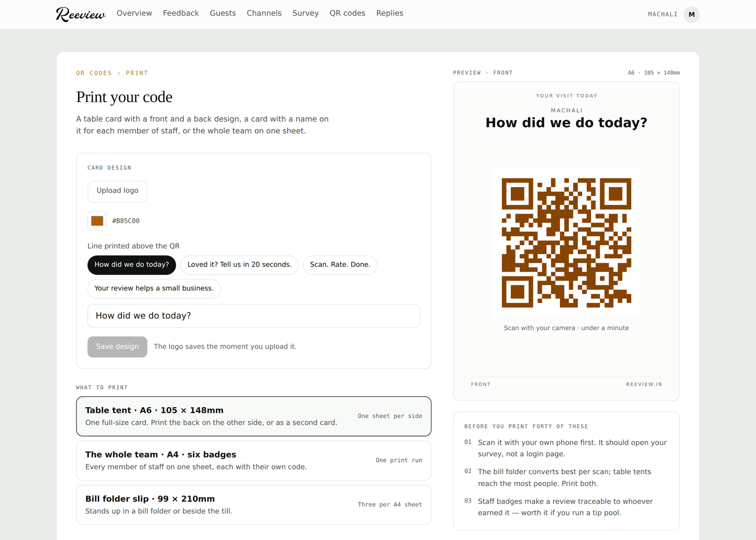Screen dimensions: 756x540
Task: Click the 'One sheet per side' note
Action: 390,416
